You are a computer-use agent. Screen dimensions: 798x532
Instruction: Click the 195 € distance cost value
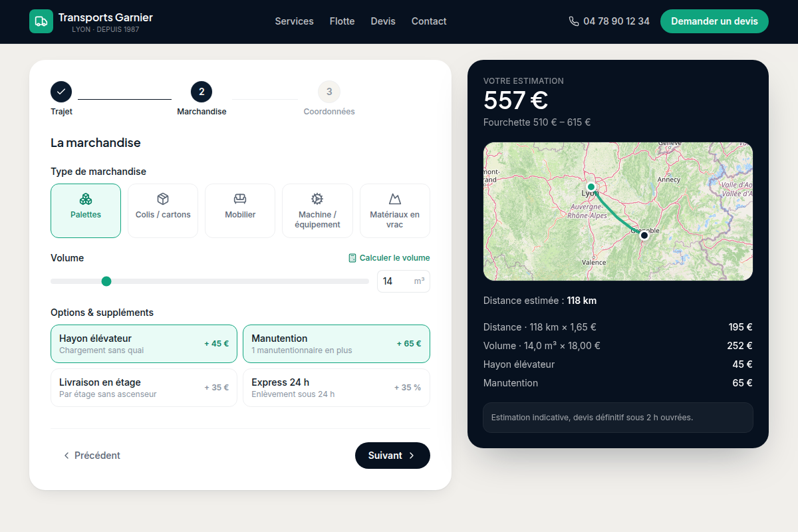pyautogui.click(x=740, y=327)
